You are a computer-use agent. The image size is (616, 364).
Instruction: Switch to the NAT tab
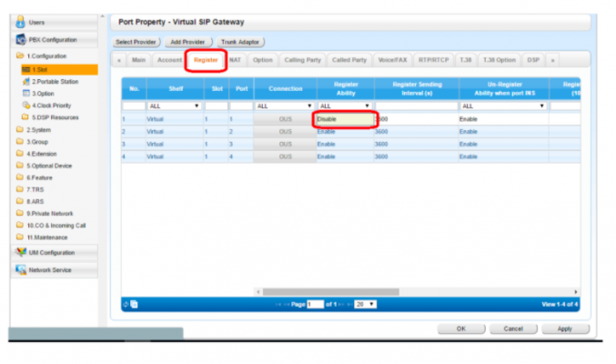pos(235,60)
